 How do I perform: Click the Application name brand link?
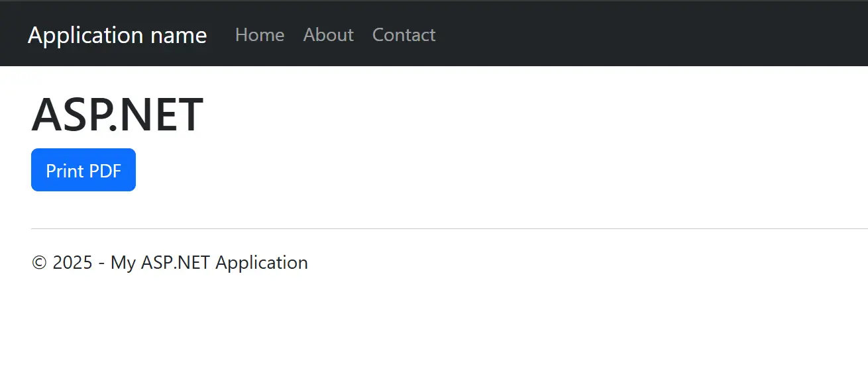pos(117,35)
